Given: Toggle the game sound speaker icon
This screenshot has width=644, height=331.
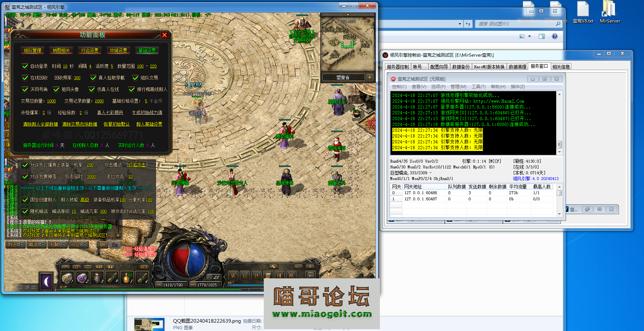Looking at the screenshot, I should pyautogui.click(x=311, y=275).
